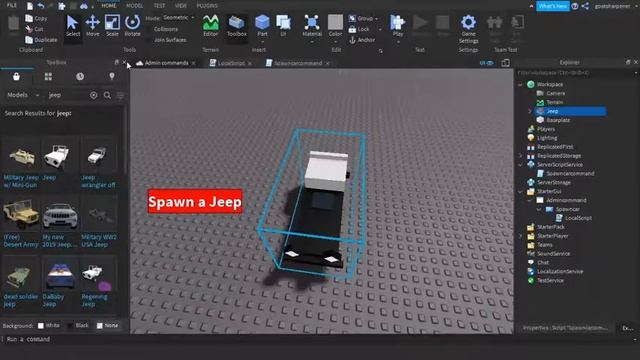This screenshot has height=360, width=640.
Task: Click the Cut button
Action: pos(34,29)
